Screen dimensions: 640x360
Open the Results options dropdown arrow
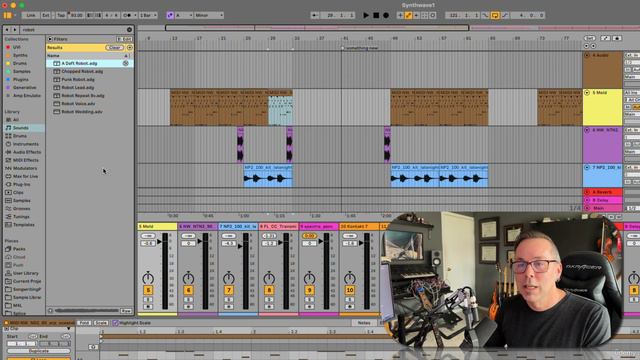[129, 48]
